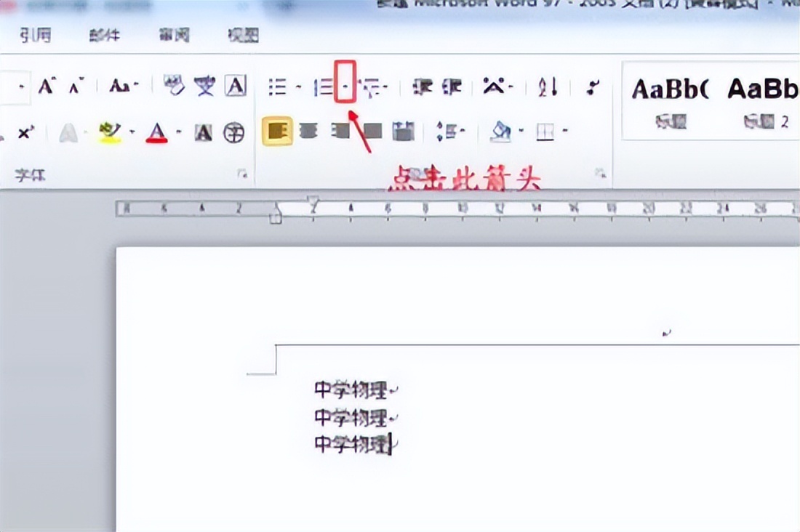Click the grow font icon
Screen dimensions: 800x532
47,87
